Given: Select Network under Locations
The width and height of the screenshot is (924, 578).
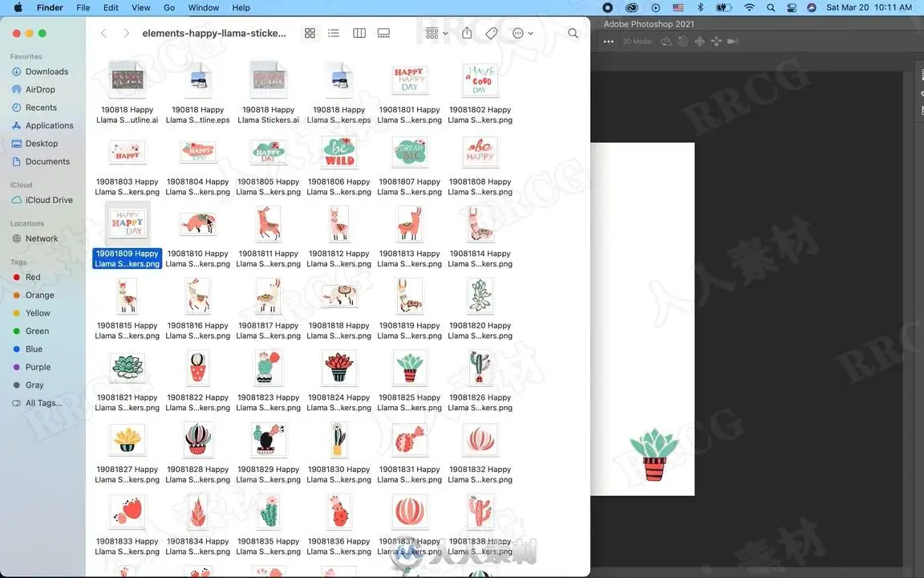Looking at the screenshot, I should (34, 239).
